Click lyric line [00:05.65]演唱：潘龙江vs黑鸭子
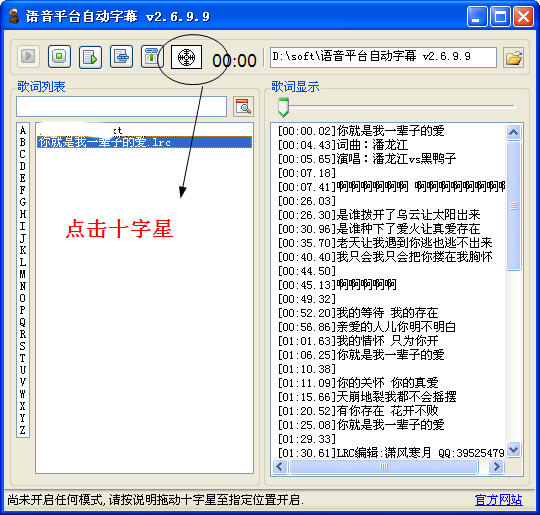Viewport: 540px width, 515px height. click(367, 159)
